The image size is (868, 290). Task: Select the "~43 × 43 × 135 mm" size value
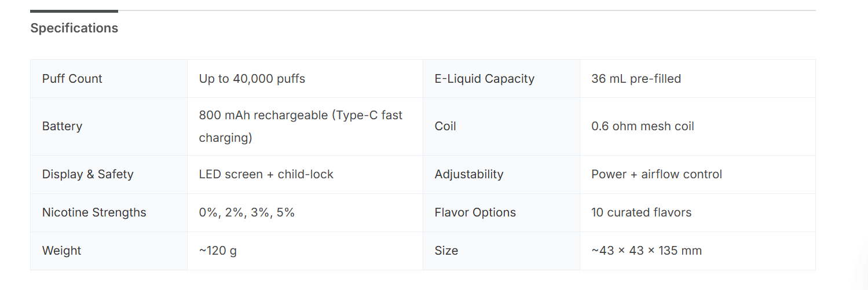(646, 251)
